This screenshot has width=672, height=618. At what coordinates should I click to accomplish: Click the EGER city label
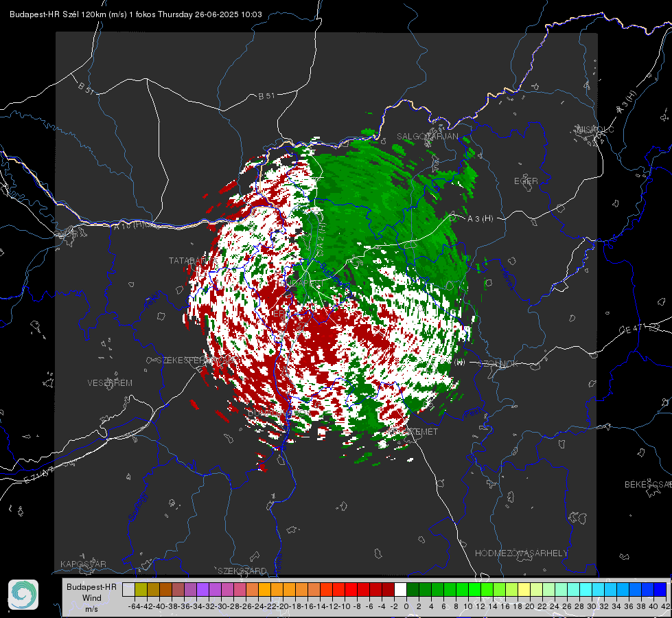pos(526,181)
